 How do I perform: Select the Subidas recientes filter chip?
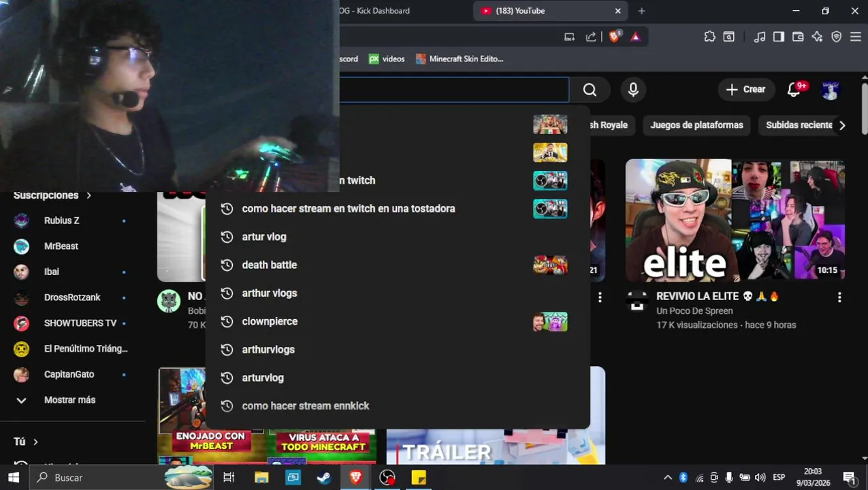[x=799, y=125]
